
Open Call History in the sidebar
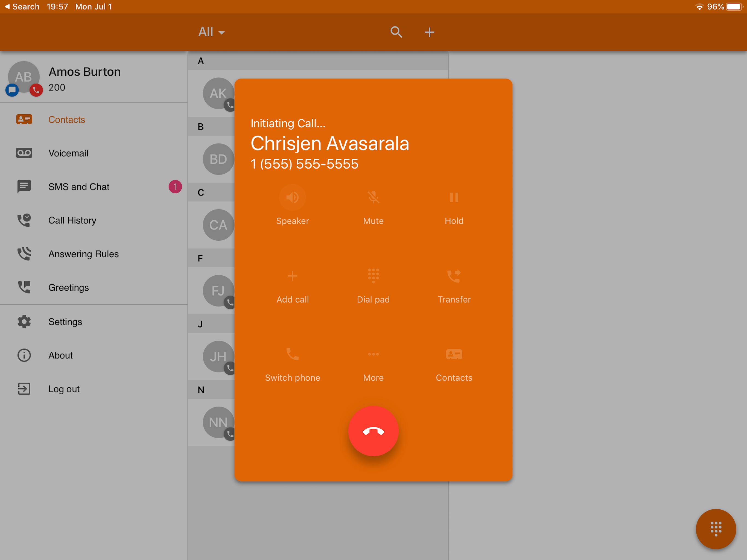coord(94,220)
